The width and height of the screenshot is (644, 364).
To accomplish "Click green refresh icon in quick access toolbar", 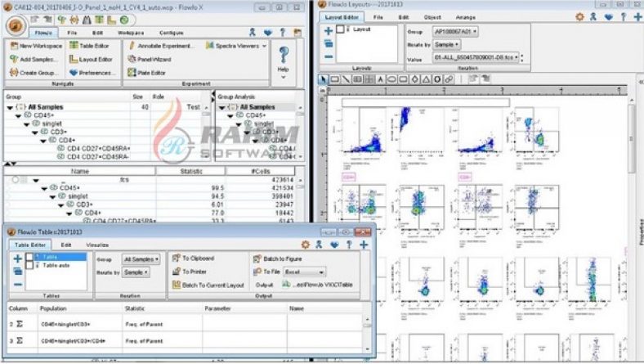I will [x=124, y=20].
